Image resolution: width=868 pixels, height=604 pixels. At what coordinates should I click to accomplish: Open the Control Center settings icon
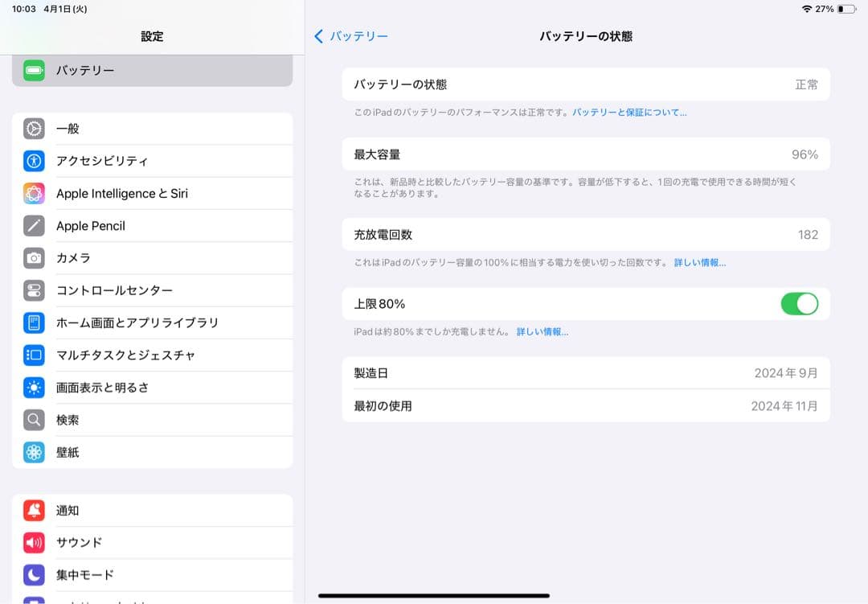click(33, 290)
